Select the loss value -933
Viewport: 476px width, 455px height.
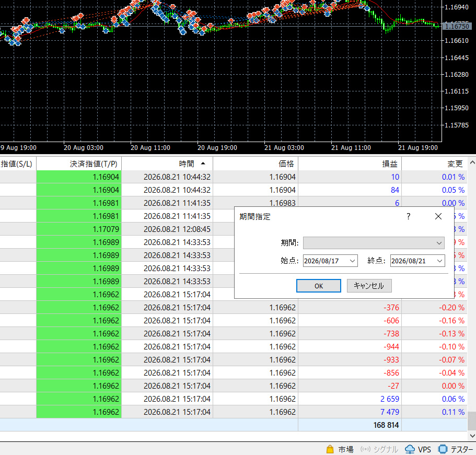[391, 360]
